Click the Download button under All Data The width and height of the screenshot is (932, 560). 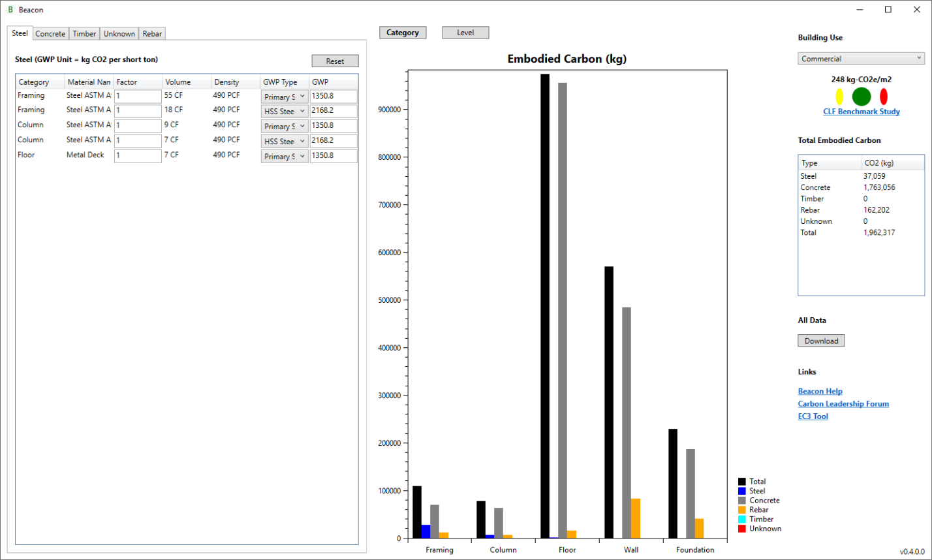coord(821,341)
